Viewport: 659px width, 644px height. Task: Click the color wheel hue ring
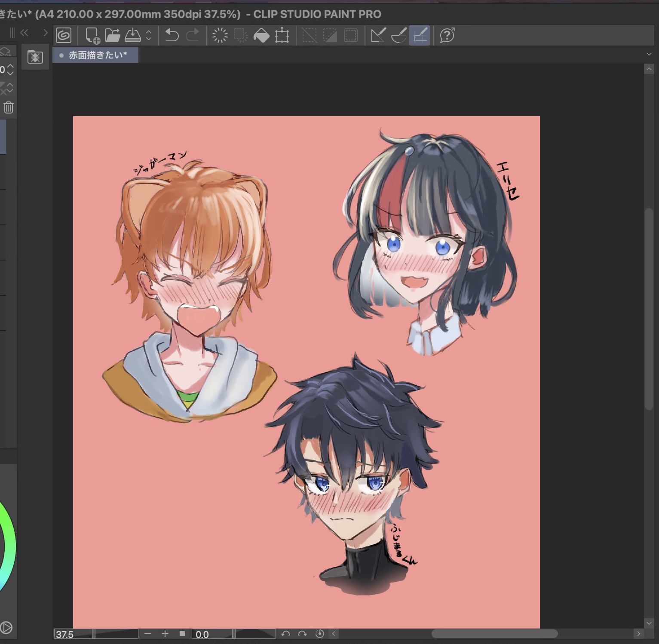(9, 546)
